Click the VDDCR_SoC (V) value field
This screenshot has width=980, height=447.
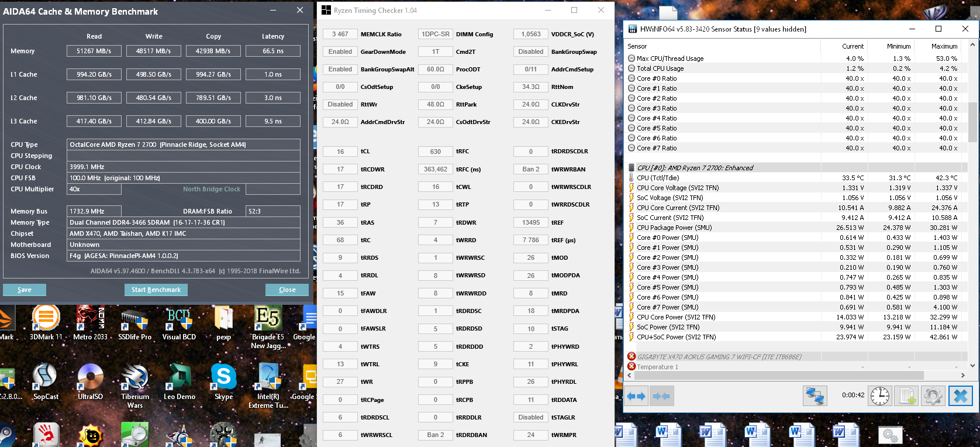click(531, 34)
